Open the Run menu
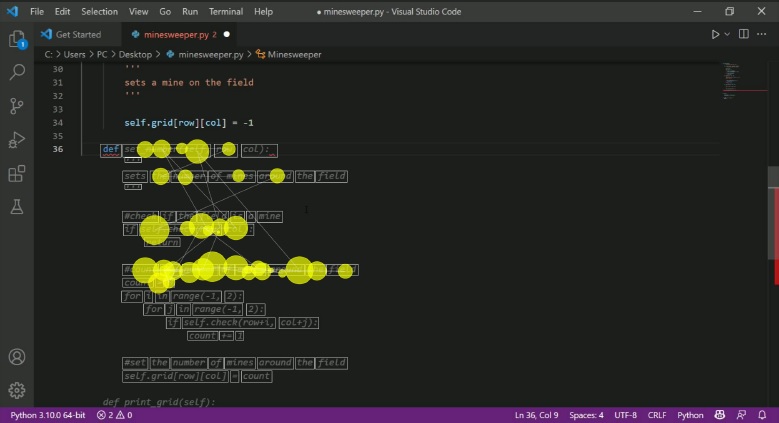Viewport: 779px width, 423px height. coord(190,11)
